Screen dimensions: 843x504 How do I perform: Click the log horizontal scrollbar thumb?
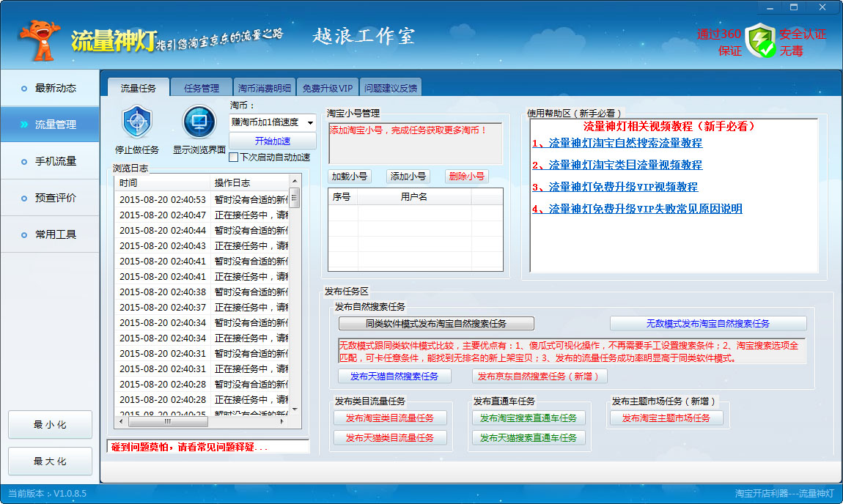pyautogui.click(x=169, y=422)
